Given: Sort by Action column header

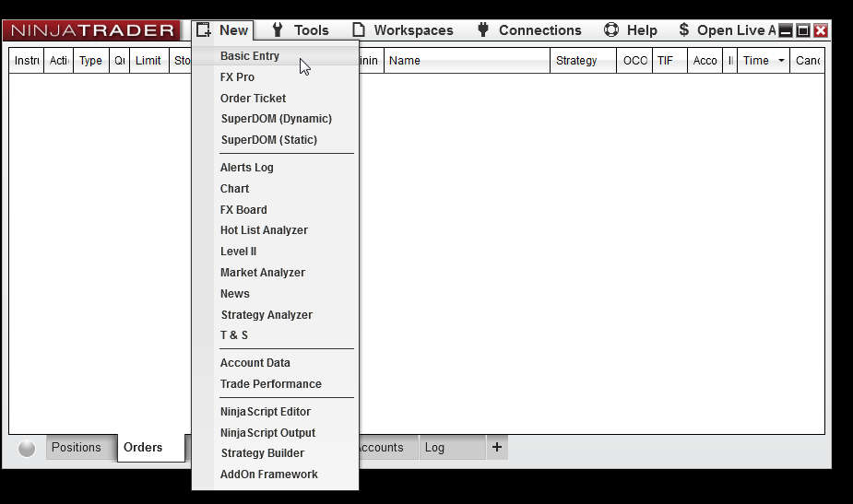Looking at the screenshot, I should point(59,60).
